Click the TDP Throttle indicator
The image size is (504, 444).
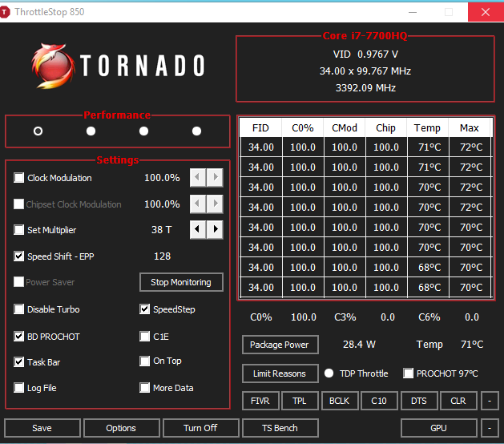click(x=329, y=373)
